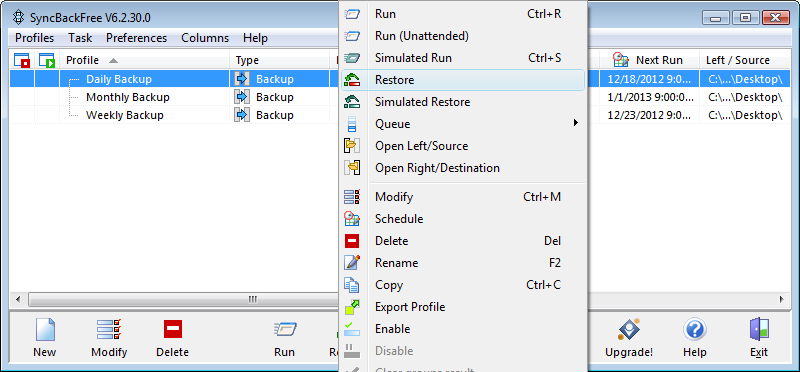Click the Export Profile icon in menu

353,307
